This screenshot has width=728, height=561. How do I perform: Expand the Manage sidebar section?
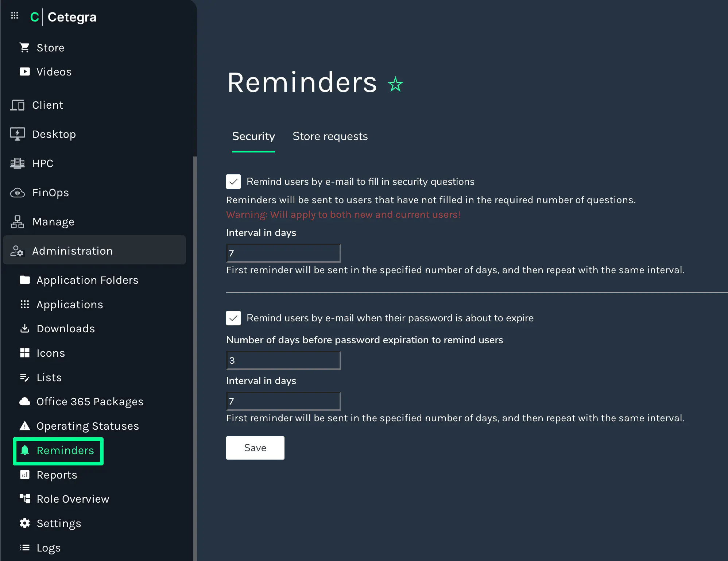(53, 222)
